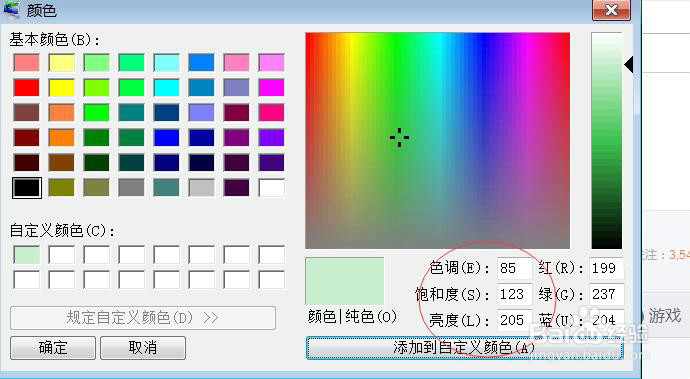Select the magenta swatch in second row
Screen dimensions: 690x379
tap(272, 88)
